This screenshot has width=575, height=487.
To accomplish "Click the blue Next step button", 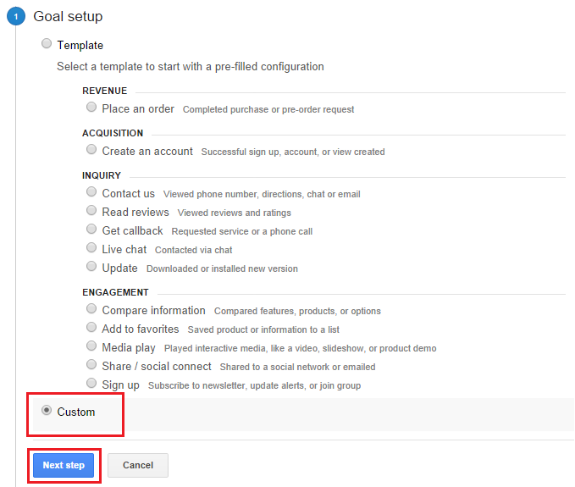I will (63, 465).
